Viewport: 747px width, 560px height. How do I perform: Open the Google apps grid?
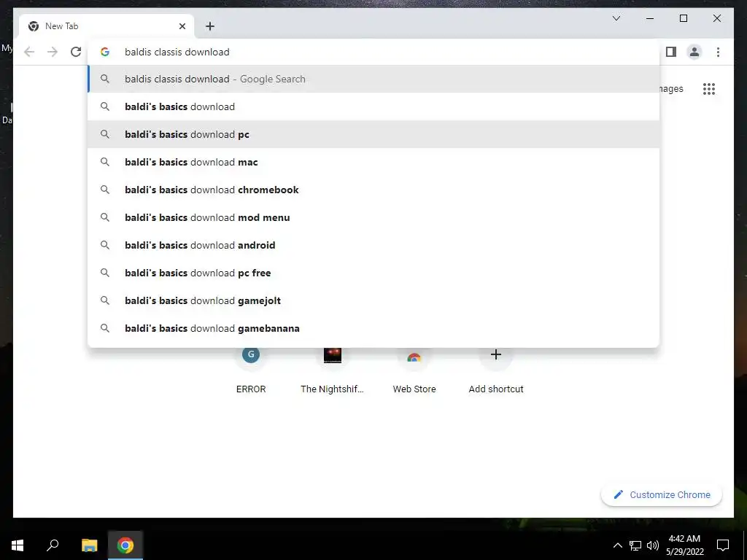point(709,89)
